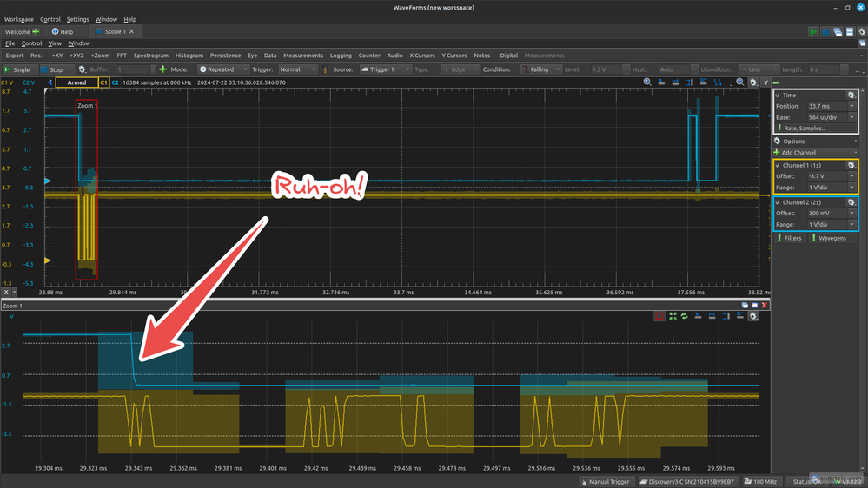
Task: Close the Scope 1 tab
Action: click(132, 31)
